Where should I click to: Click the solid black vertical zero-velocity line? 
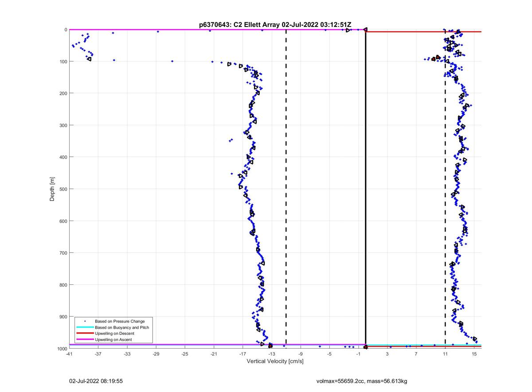365,189
